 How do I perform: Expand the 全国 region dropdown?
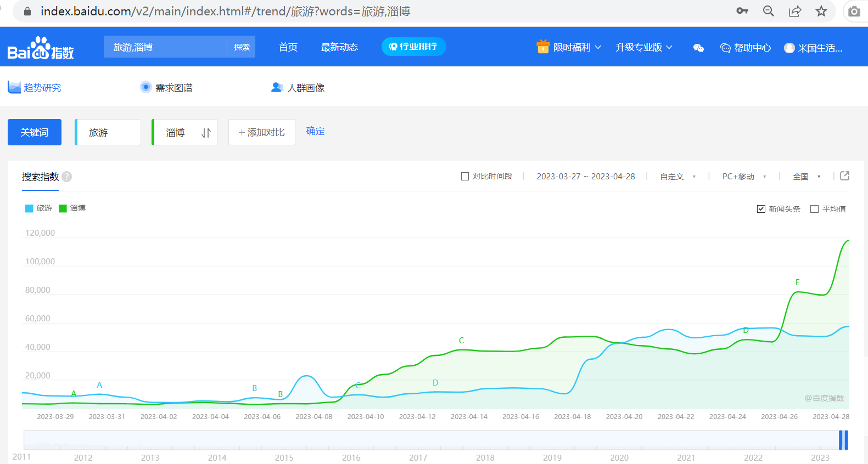(806, 177)
